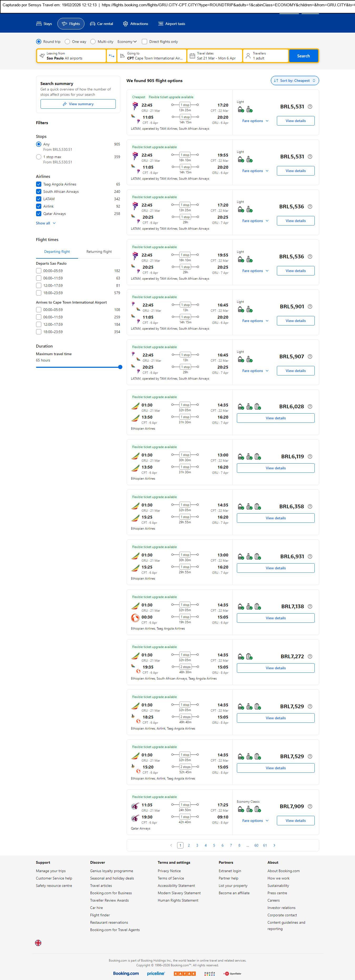Uncheck the Qatar Airways airline filter
Image resolution: width=355 pixels, height=980 pixels.
click(38, 214)
